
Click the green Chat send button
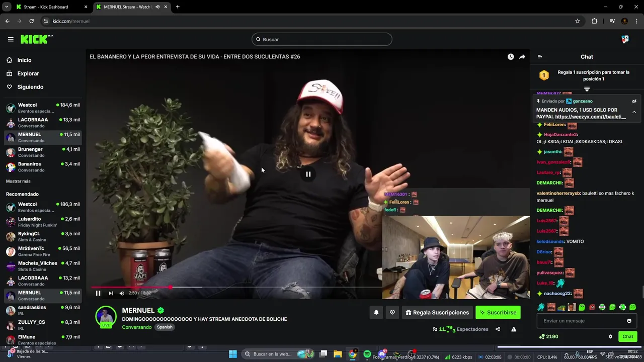pos(628,337)
